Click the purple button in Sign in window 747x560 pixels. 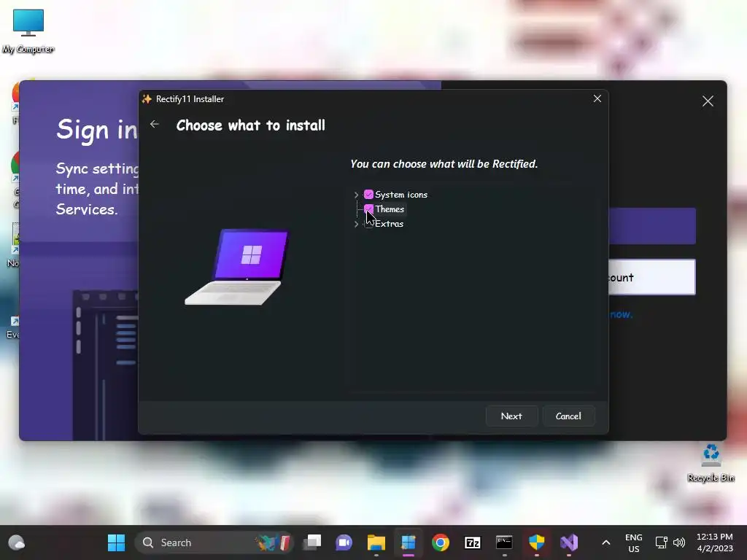pos(651,226)
